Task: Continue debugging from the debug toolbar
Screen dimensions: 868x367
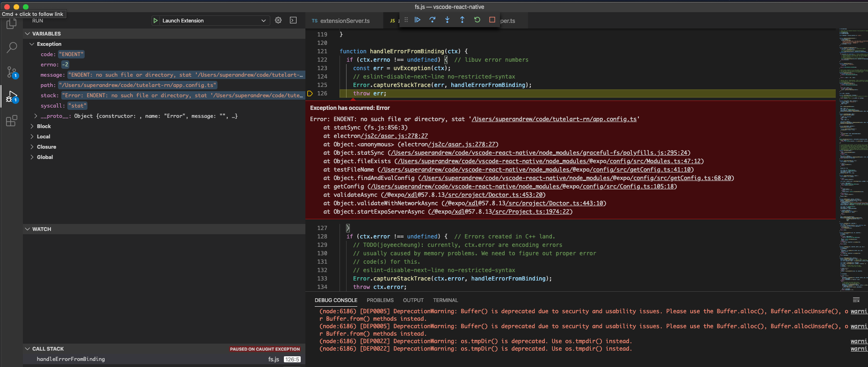Action: (x=418, y=20)
